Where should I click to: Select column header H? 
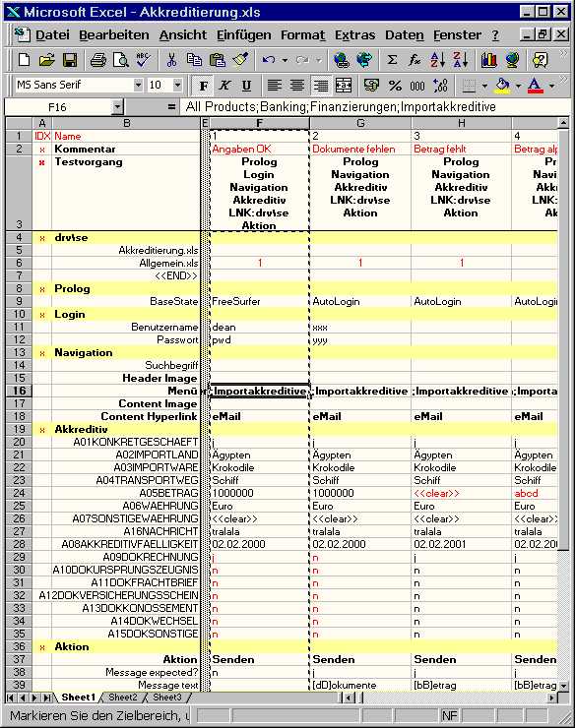(461, 123)
